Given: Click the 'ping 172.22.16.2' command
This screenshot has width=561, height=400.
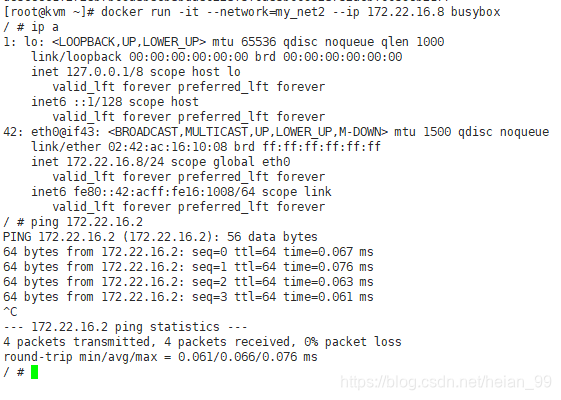Looking at the screenshot, I should (x=87, y=222).
